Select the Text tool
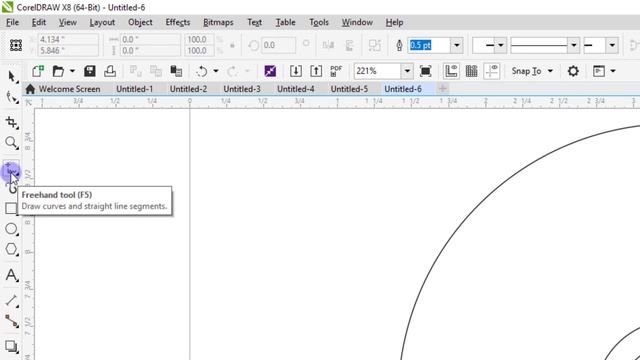This screenshot has width=640, height=360. (11, 275)
